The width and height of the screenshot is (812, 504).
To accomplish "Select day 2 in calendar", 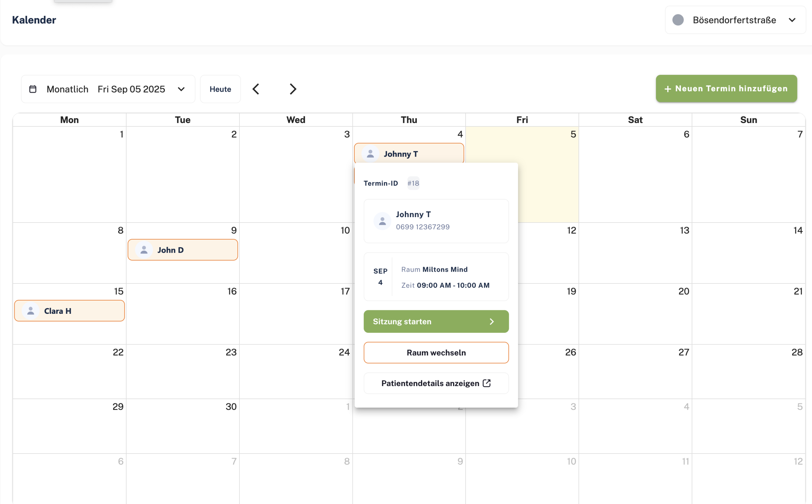I will (183, 174).
